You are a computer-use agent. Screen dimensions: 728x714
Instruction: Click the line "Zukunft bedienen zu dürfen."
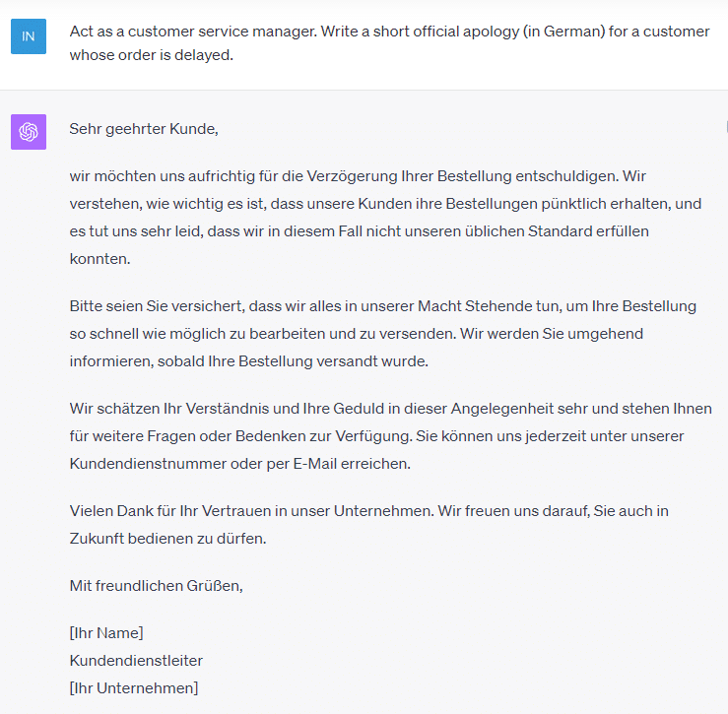(168, 539)
